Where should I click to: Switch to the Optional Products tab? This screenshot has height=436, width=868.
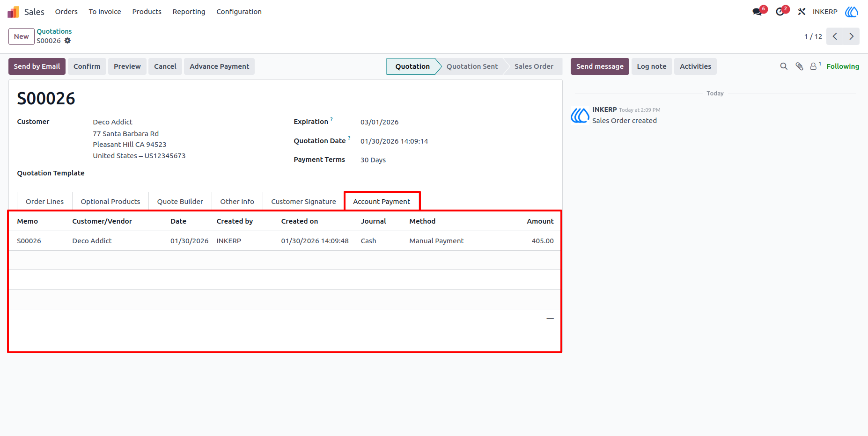110,202
